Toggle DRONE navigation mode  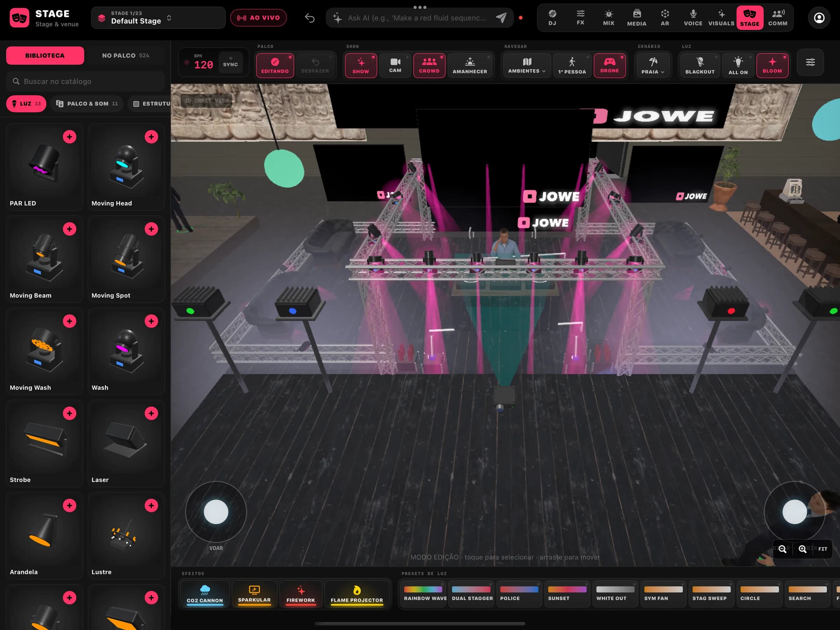pos(609,65)
